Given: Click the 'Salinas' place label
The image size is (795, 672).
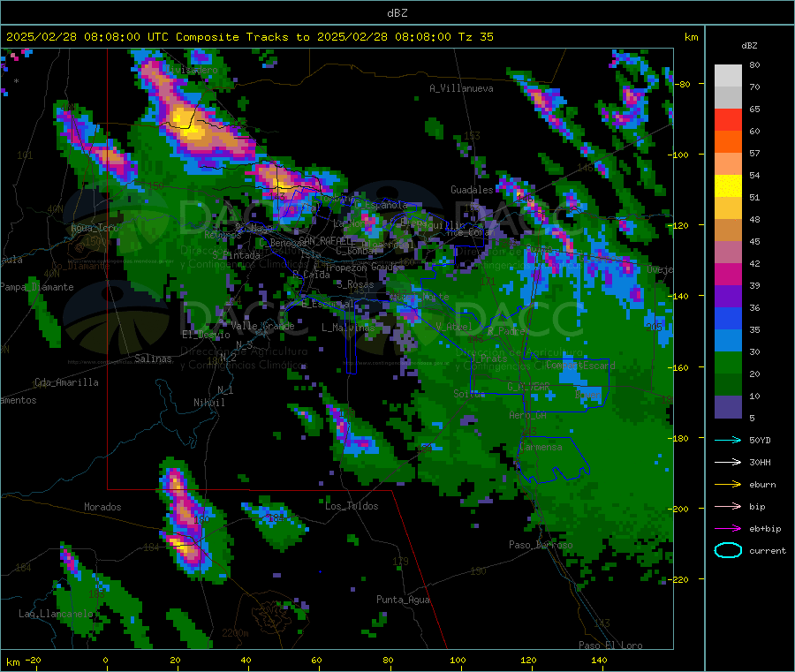Looking at the screenshot, I should point(153,359).
